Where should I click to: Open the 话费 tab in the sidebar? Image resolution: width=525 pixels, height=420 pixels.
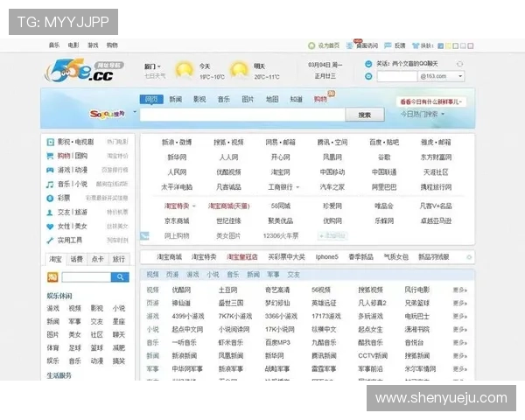click(77, 259)
